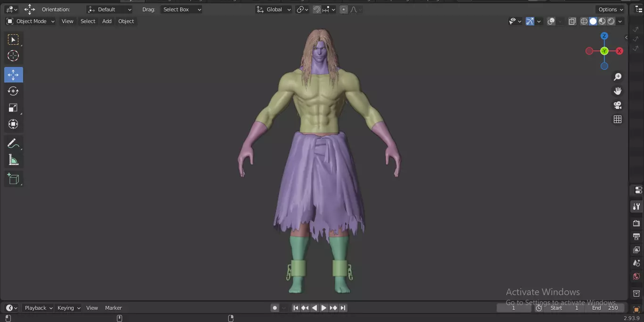This screenshot has width=644, height=322.
Task: Toggle snapping magnet button
Action: point(317,9)
